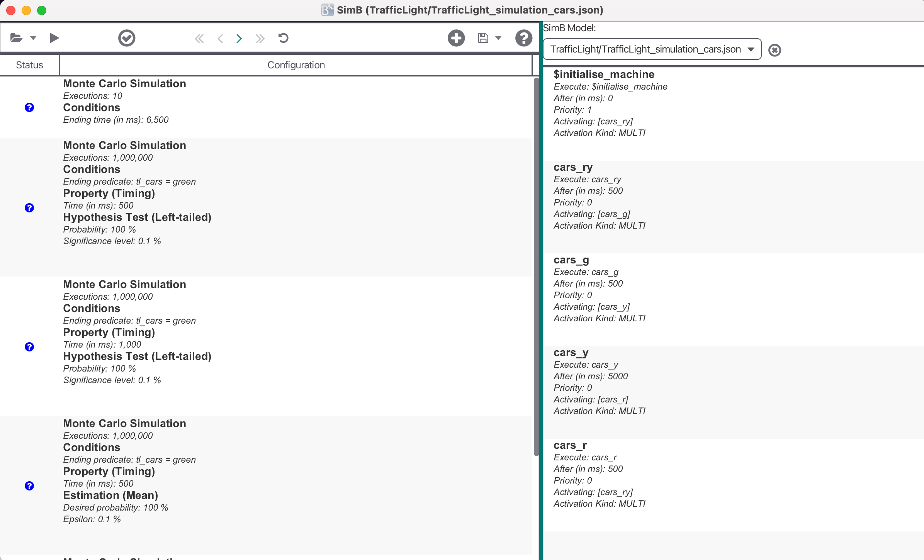The width and height of the screenshot is (924, 560).
Task: Remove model with circled X button
Action: (775, 50)
